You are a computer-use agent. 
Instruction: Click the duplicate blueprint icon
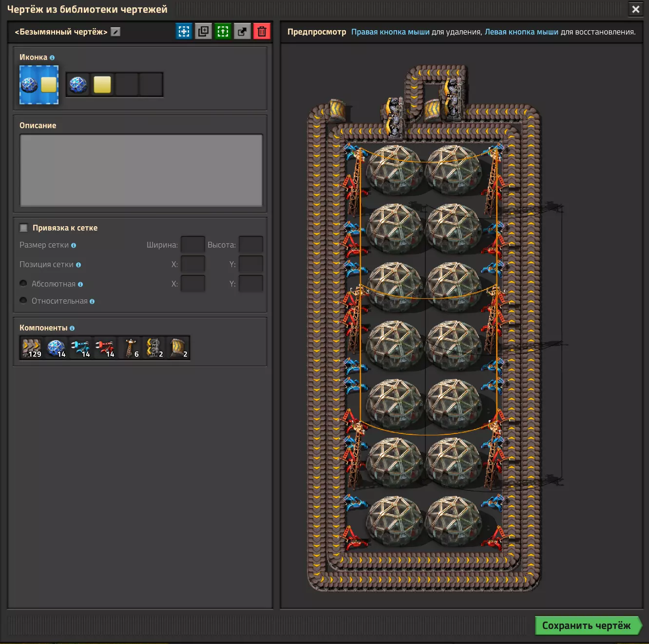(203, 32)
